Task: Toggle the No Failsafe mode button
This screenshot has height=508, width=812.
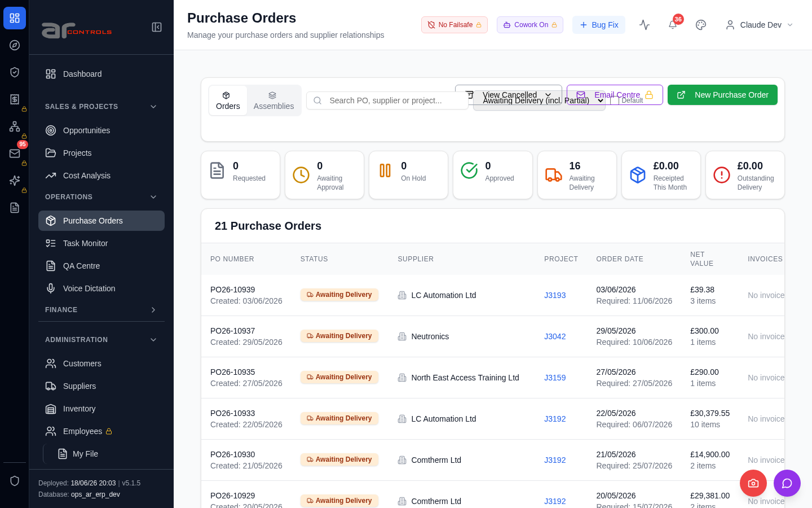Action: click(454, 25)
